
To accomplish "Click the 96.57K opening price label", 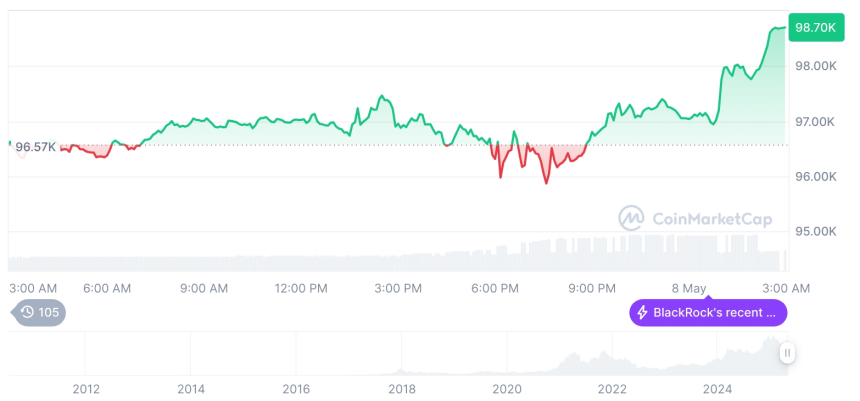I will point(35,146).
